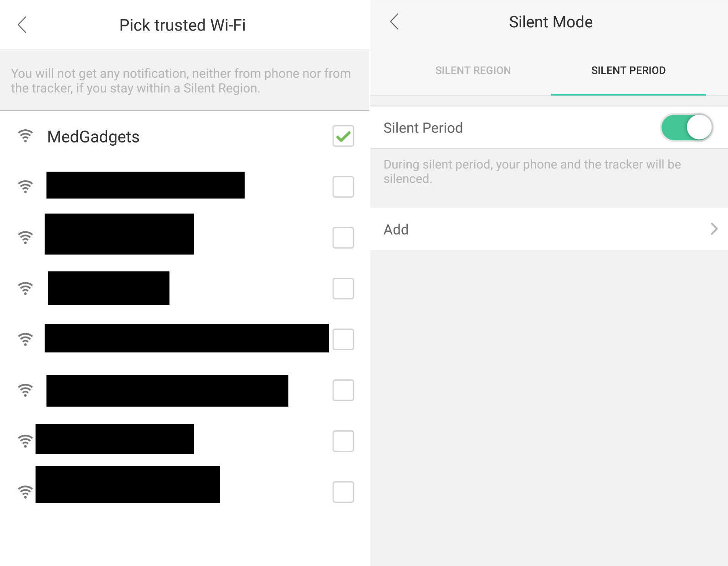Click Wi-Fi signal icon beside MedGadgets
The width and height of the screenshot is (728, 566).
[x=26, y=136]
